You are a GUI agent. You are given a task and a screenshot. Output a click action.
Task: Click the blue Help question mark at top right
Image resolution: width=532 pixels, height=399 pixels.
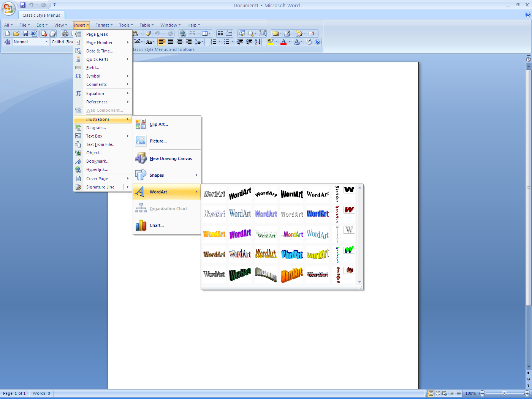click(528, 14)
